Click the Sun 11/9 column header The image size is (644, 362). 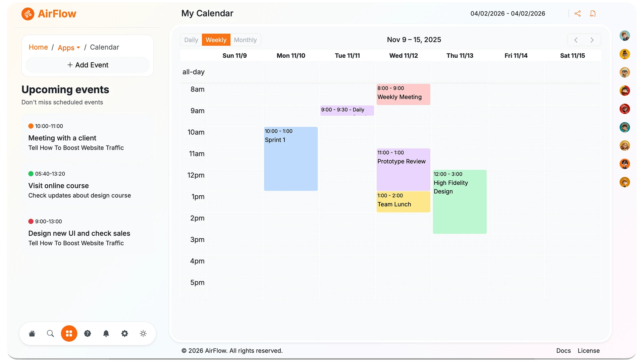[x=234, y=56]
